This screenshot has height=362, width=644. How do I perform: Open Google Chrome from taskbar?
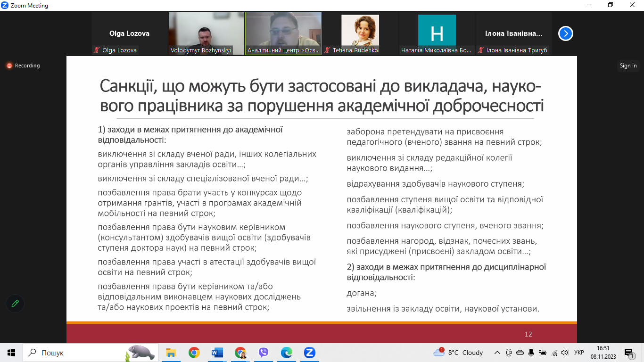pyautogui.click(x=194, y=353)
